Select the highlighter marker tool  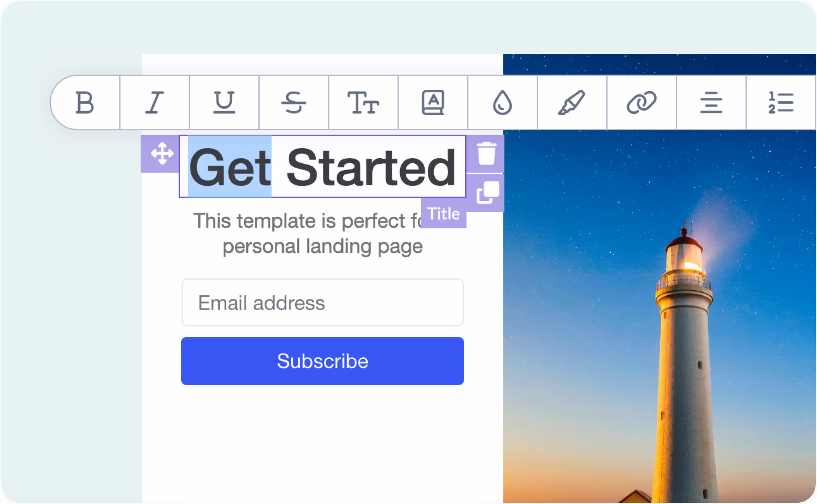[x=572, y=102]
